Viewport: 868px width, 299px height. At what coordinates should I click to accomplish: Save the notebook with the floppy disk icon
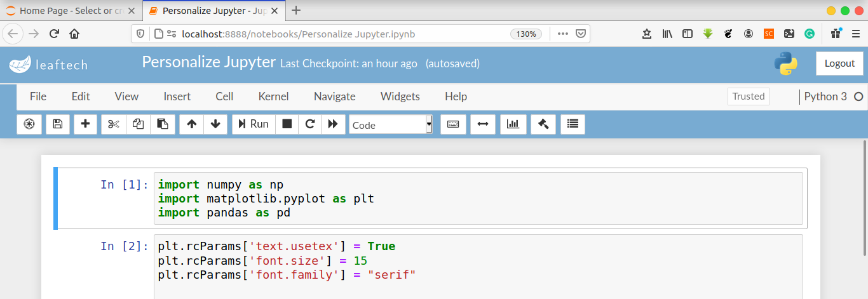coord(57,124)
